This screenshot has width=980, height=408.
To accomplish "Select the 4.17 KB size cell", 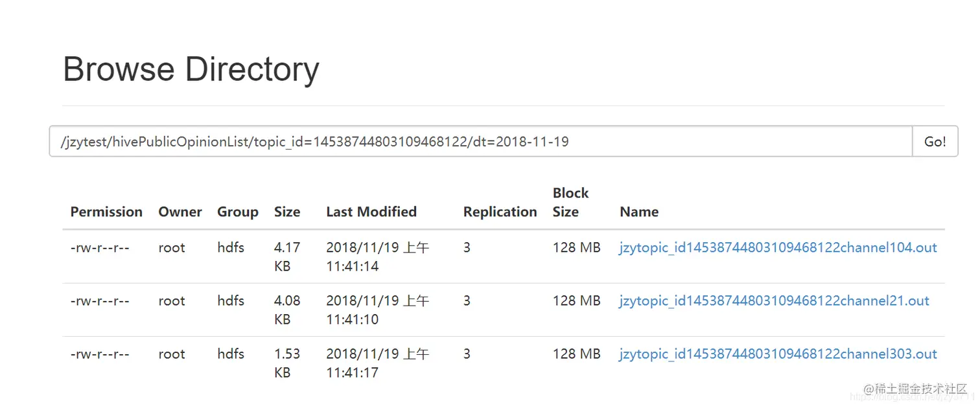I will pyautogui.click(x=287, y=256).
